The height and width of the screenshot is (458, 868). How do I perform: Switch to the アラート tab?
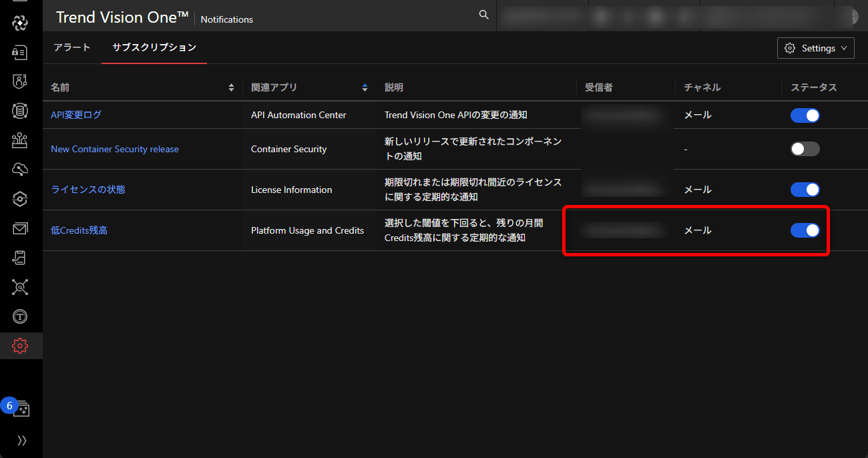coord(71,47)
